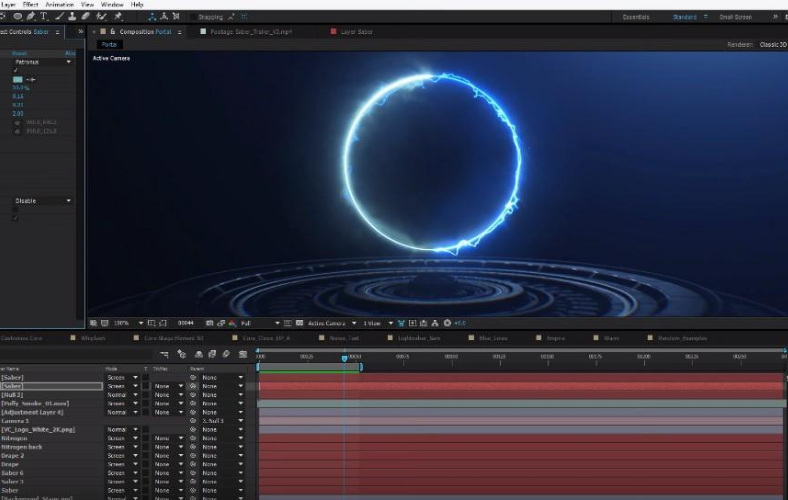Select the Puppet Pin tool
Image resolution: width=788 pixels, height=500 pixels.
[x=119, y=17]
